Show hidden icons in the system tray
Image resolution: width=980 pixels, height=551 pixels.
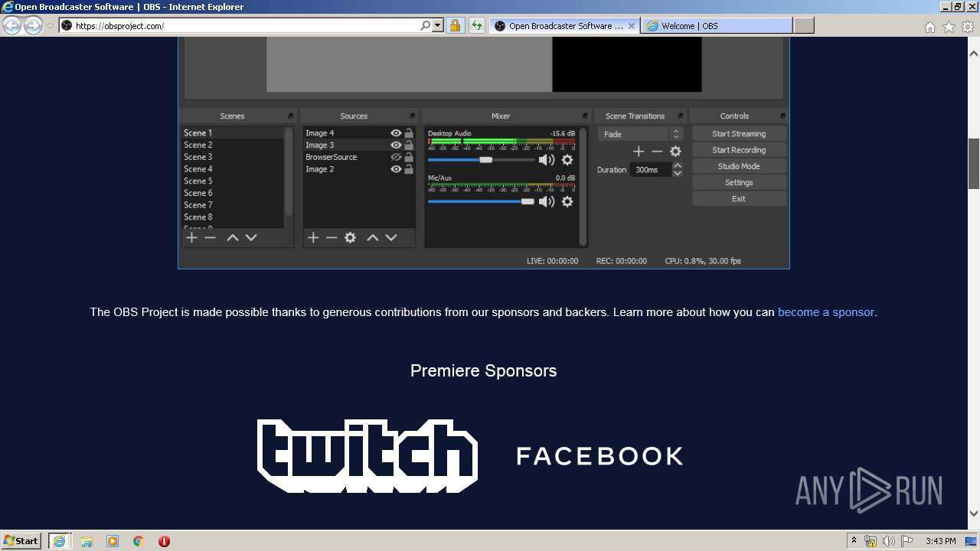point(854,541)
